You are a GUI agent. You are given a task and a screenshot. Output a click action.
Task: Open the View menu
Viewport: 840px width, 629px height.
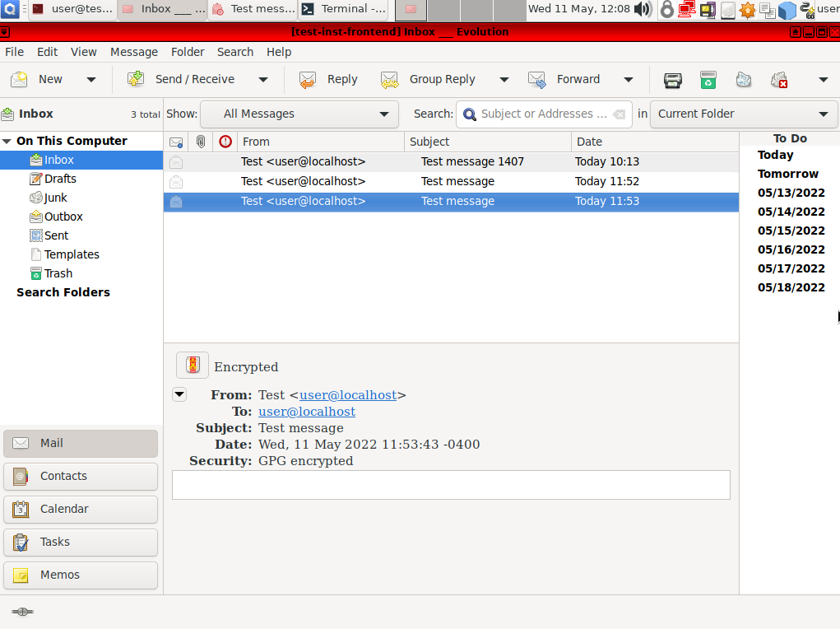pos(84,52)
